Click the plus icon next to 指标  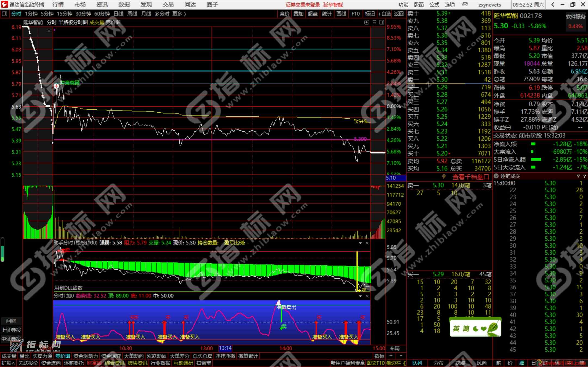tap(391, 356)
